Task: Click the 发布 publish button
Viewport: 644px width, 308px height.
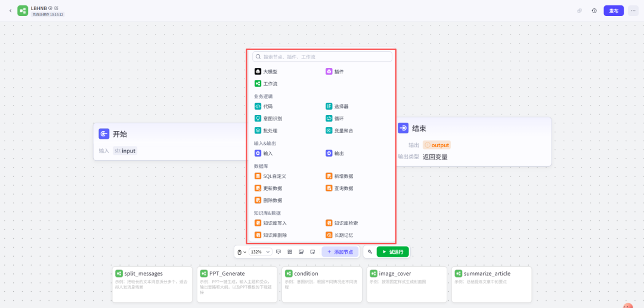Action: tap(613, 11)
